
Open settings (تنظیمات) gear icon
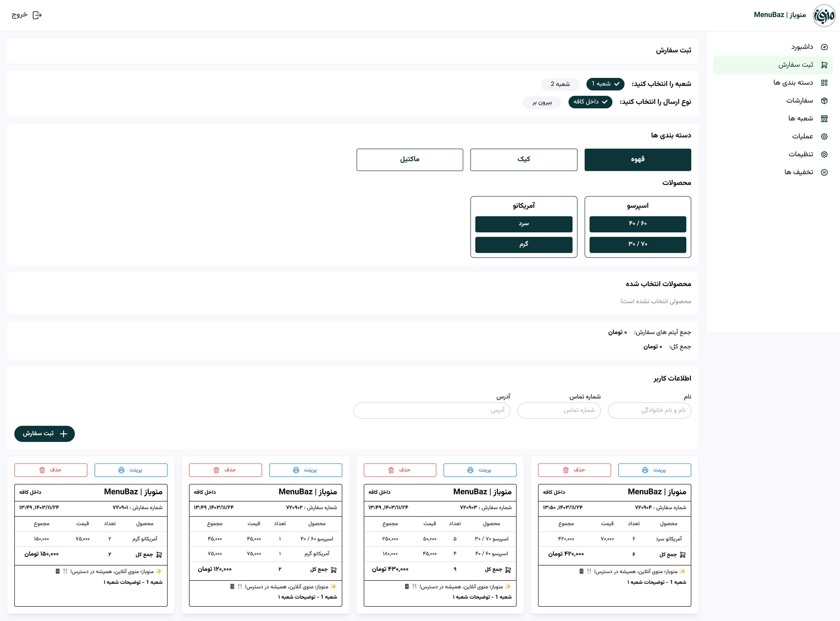824,154
